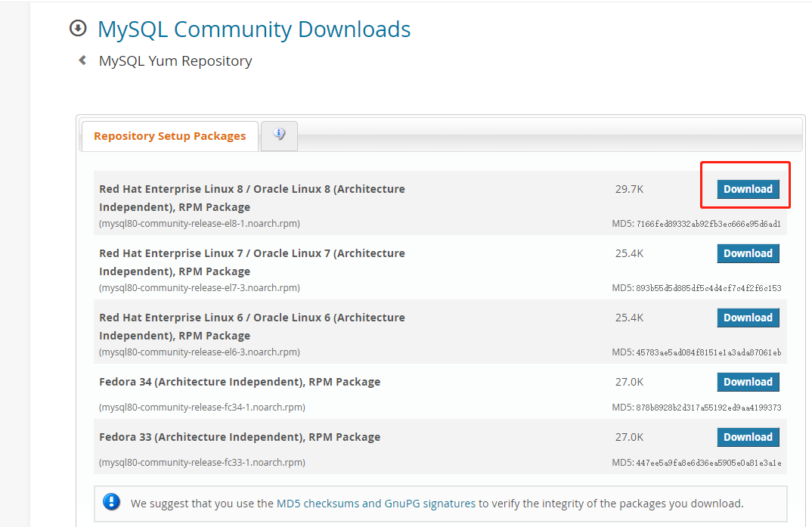Click the Fedora 34 package name
This screenshot has width=812, height=527.
tap(240, 382)
